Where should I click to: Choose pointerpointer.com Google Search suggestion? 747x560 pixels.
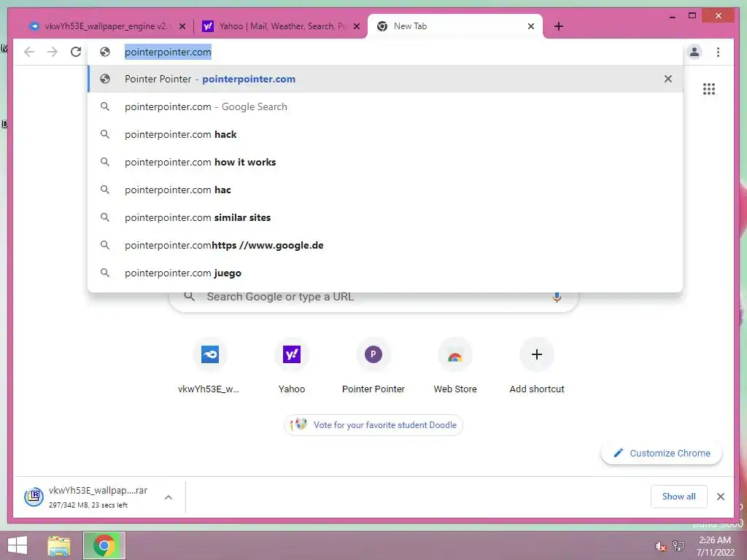(385, 106)
